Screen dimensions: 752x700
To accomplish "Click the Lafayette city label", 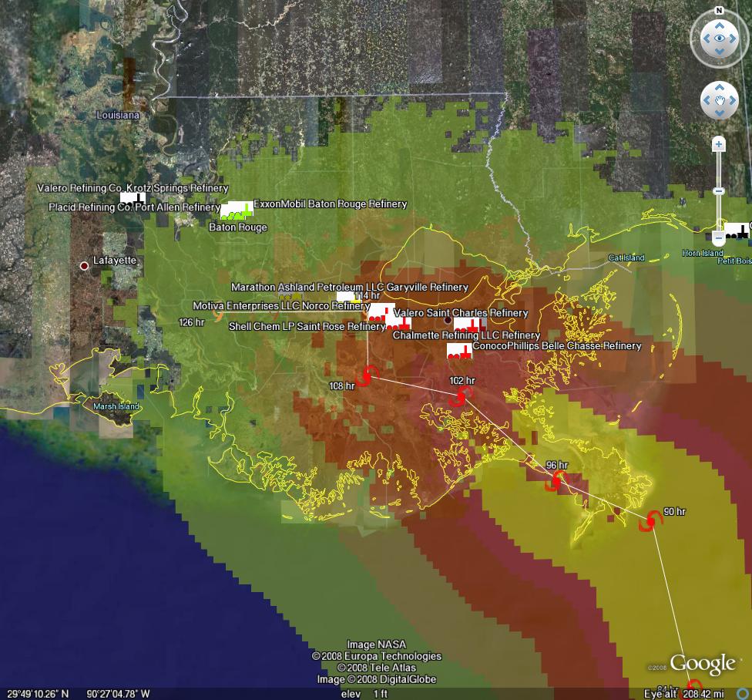I will click(x=115, y=260).
